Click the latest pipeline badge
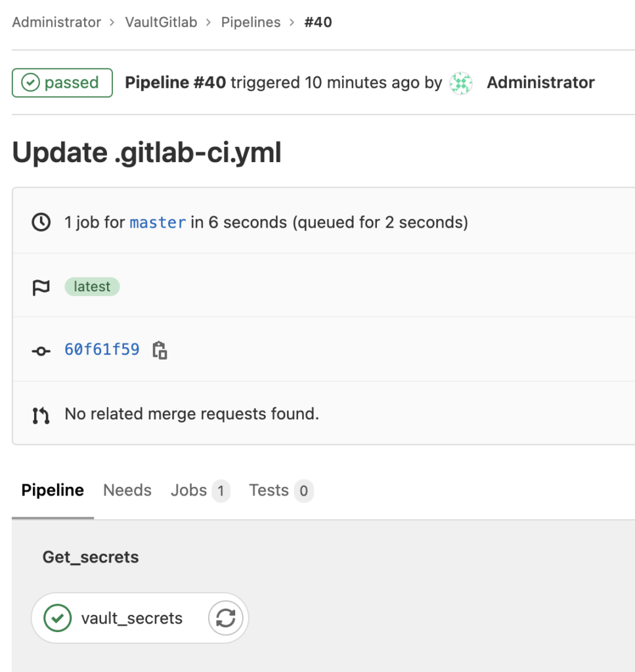635x672 pixels. coord(92,286)
